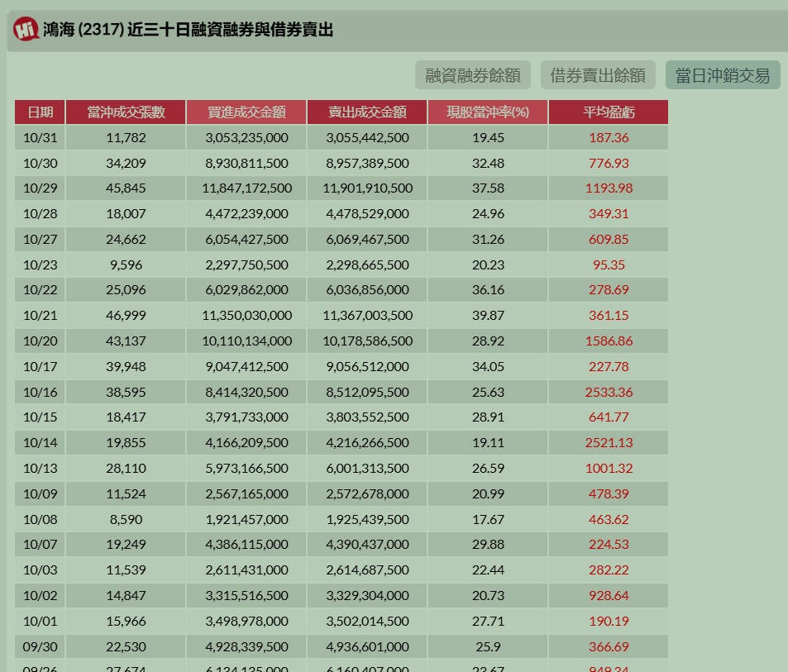Click day-trade rate 37.58
The image size is (788, 672).
[488, 188]
